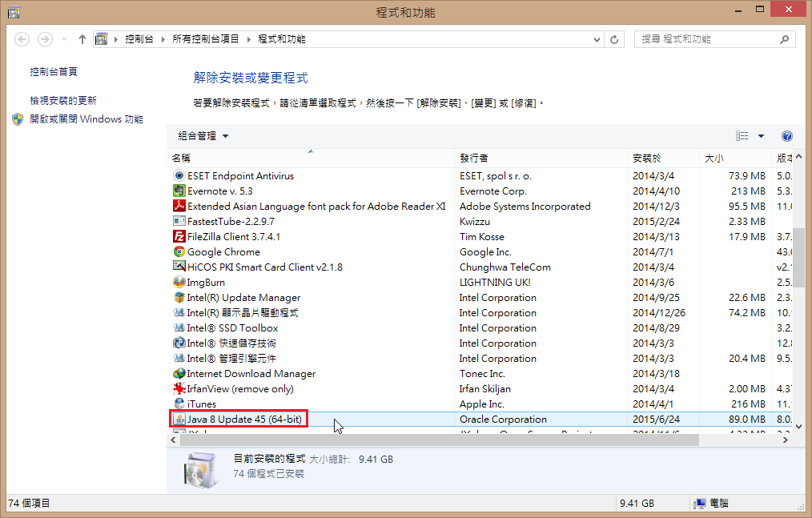Expand the chevron after 所有控制台項目 breadcrumb
This screenshot has height=518, width=812.
click(248, 39)
